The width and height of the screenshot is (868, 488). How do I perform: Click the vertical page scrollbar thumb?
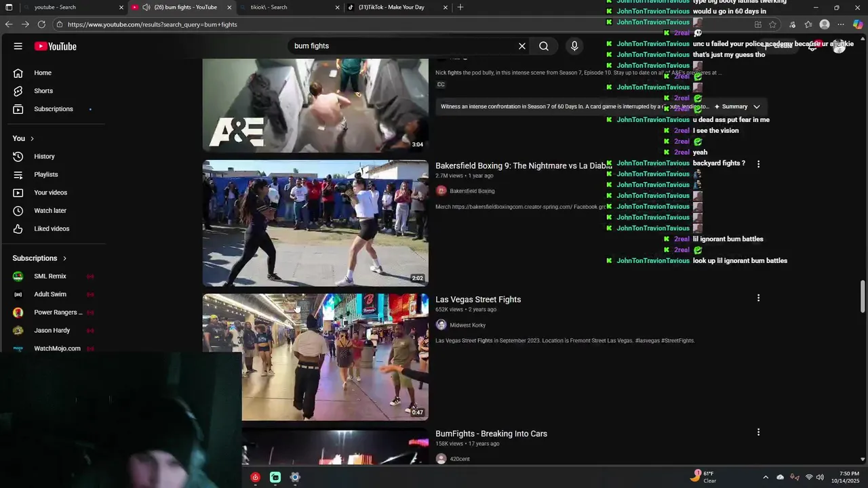(863, 296)
